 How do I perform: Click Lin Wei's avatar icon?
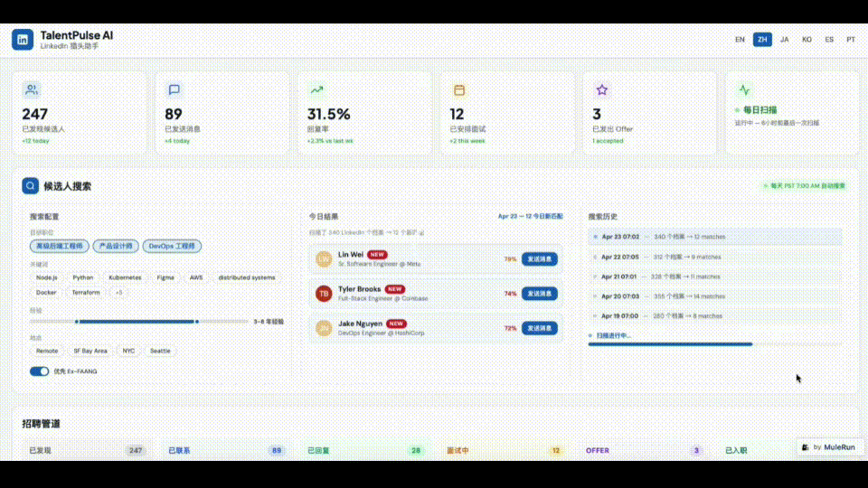pyautogui.click(x=324, y=259)
